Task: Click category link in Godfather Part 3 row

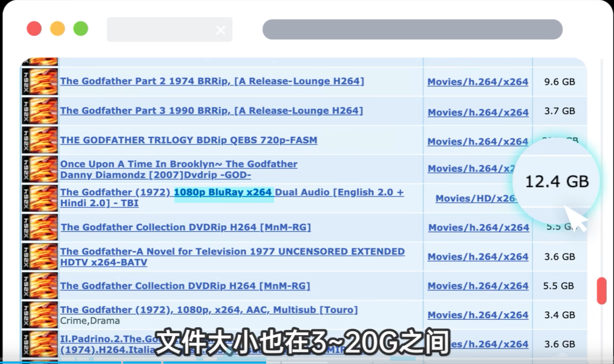Action: click(478, 113)
